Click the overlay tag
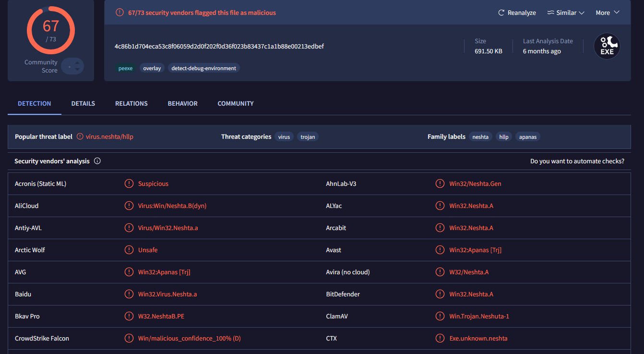644x354 pixels. pyautogui.click(x=152, y=68)
